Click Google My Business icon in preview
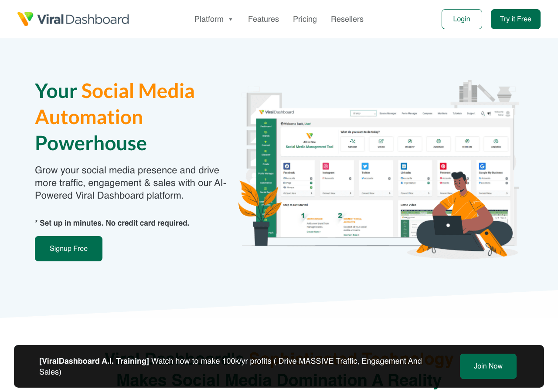The image size is (558, 392). 482,166
